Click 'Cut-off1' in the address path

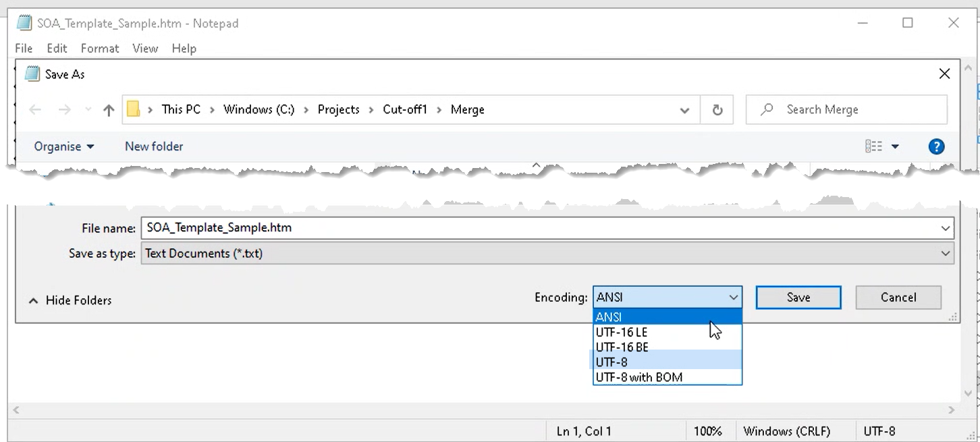(x=405, y=109)
